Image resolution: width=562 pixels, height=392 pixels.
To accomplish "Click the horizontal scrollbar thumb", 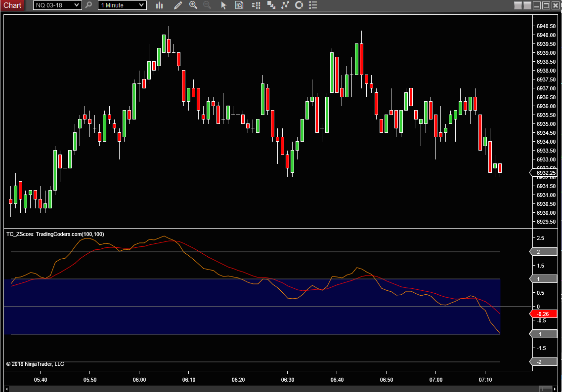I will (x=545, y=389).
